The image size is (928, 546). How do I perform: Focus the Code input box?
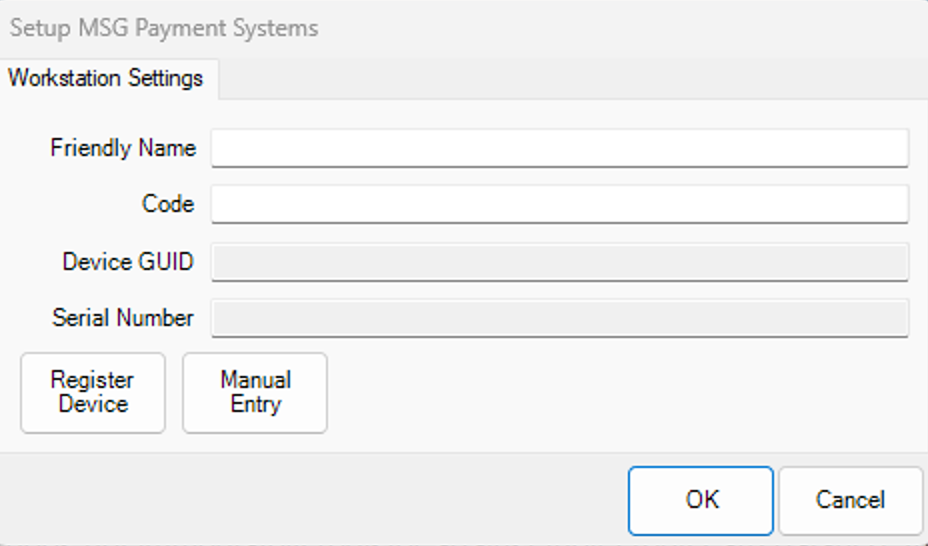pyautogui.click(x=559, y=204)
